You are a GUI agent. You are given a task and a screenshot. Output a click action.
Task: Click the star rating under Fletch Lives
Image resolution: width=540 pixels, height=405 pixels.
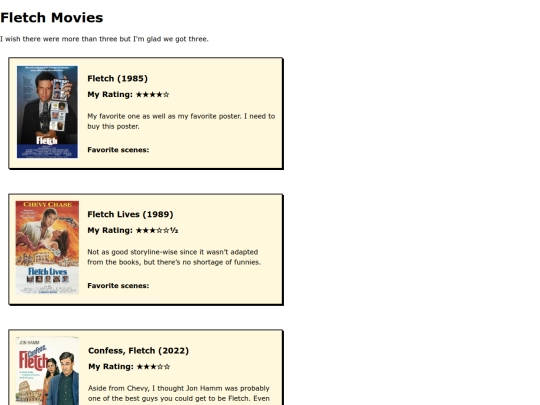[157, 230]
